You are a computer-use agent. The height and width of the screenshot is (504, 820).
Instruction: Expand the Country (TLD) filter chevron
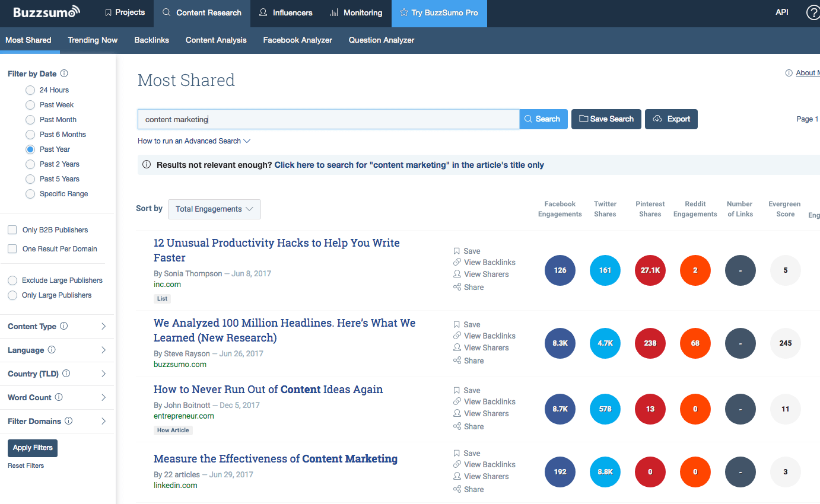tap(103, 374)
